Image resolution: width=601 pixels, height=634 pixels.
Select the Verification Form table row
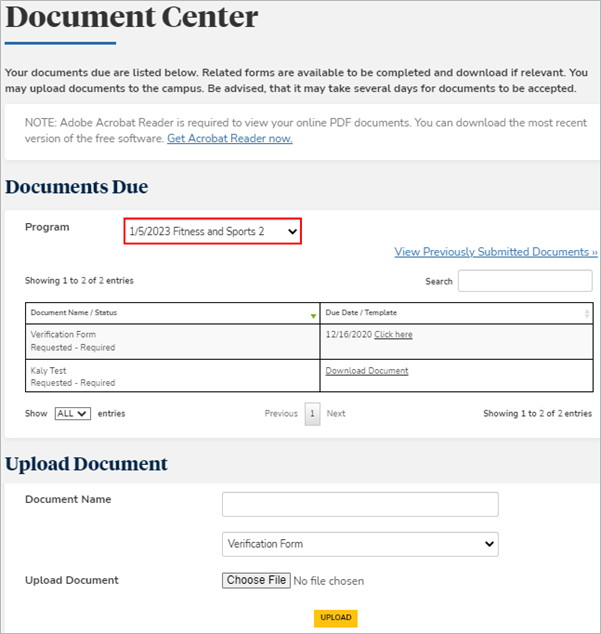(172, 341)
